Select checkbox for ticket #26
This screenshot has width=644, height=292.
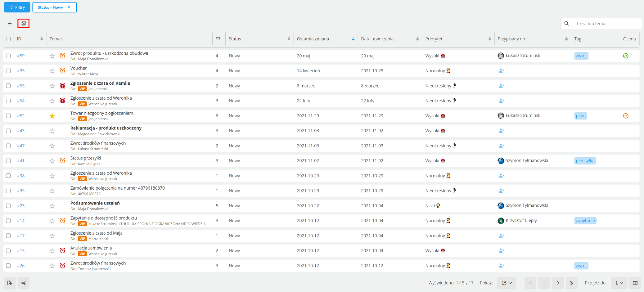pyautogui.click(x=8, y=266)
